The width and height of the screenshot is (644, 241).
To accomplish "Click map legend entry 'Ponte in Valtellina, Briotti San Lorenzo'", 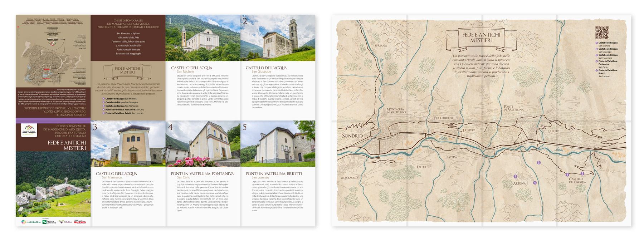I will 606,73.
